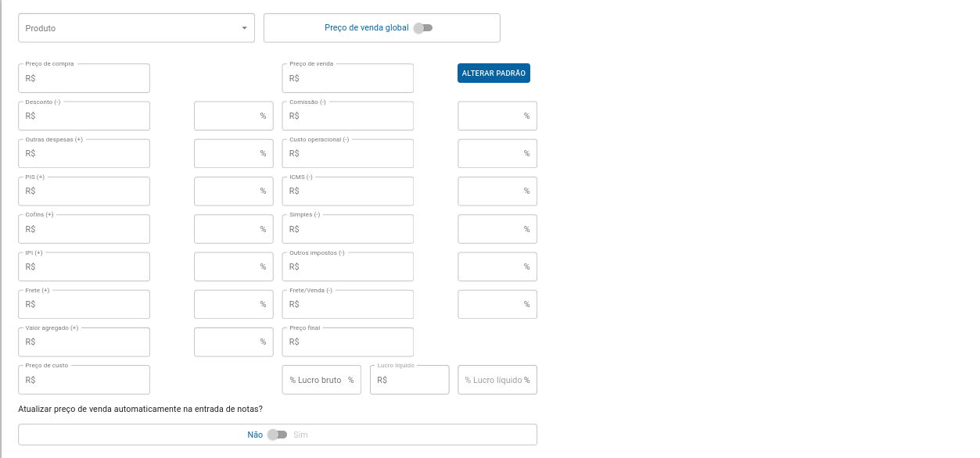
Task: Click the Frete/Venda (-) field
Action: (x=347, y=304)
